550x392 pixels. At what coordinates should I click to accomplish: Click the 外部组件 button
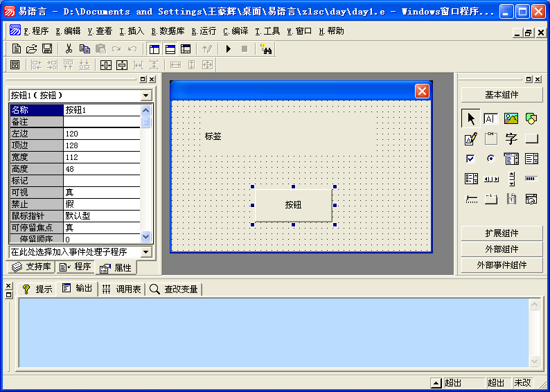(502, 249)
